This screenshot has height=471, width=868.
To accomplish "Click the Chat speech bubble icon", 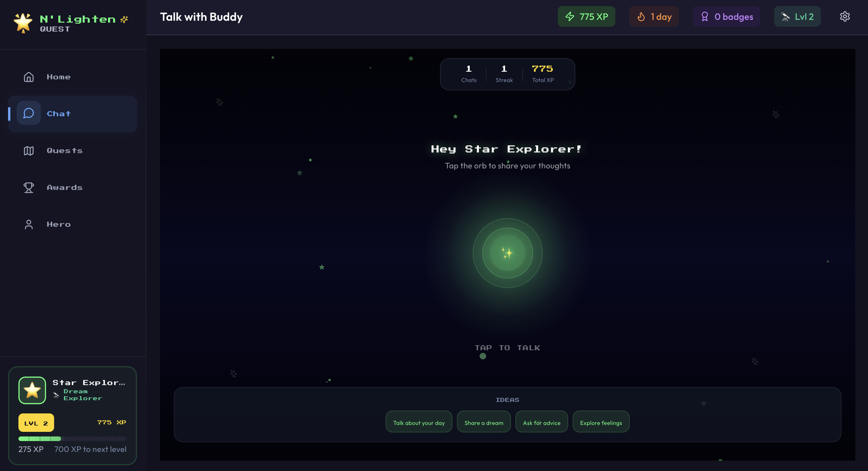I will (29, 113).
